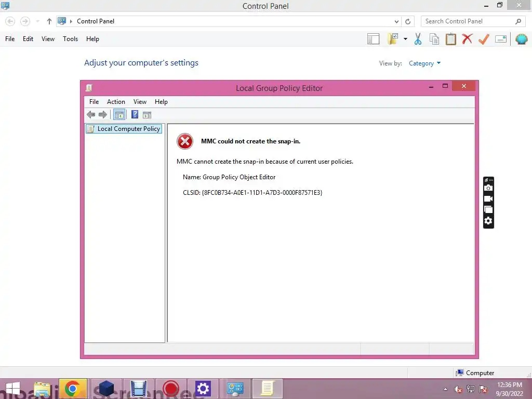532x399 pixels.
Task: Open Google Chrome from taskbar
Action: 73,389
